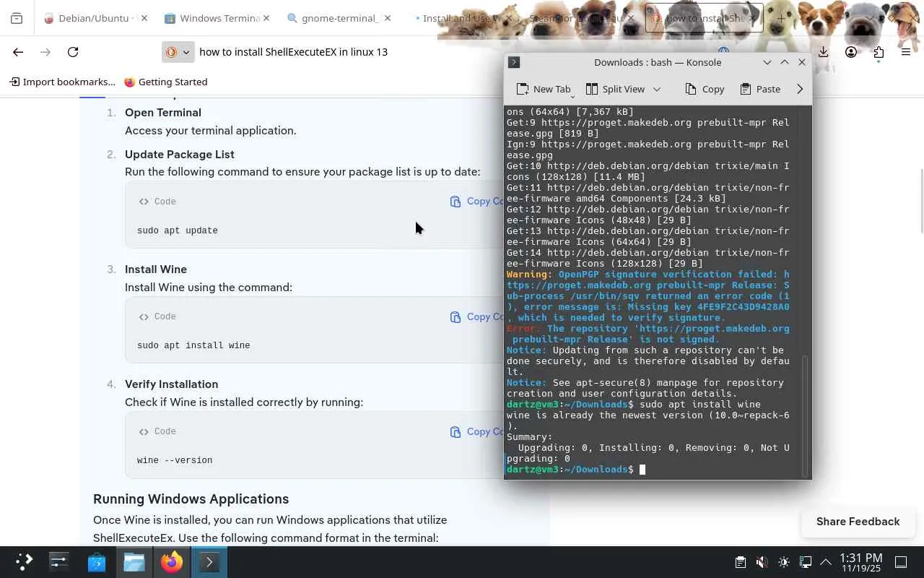Switch to Firefox from the taskbar
This screenshot has width=924, height=578.
[172, 561]
